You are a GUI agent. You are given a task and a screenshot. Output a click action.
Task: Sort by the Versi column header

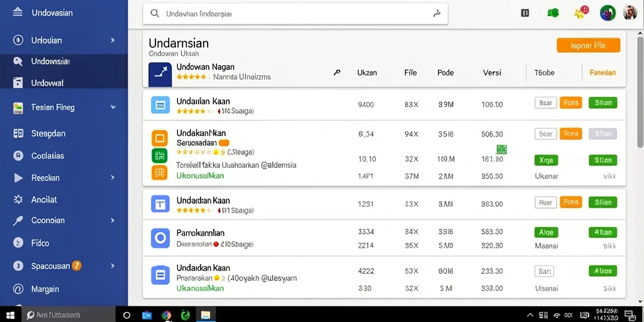click(492, 73)
